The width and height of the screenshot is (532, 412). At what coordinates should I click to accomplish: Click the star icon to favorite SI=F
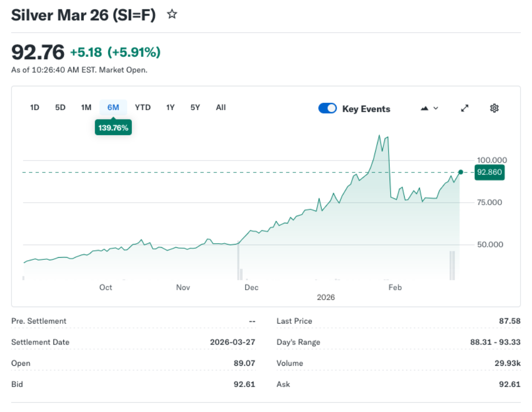point(171,15)
